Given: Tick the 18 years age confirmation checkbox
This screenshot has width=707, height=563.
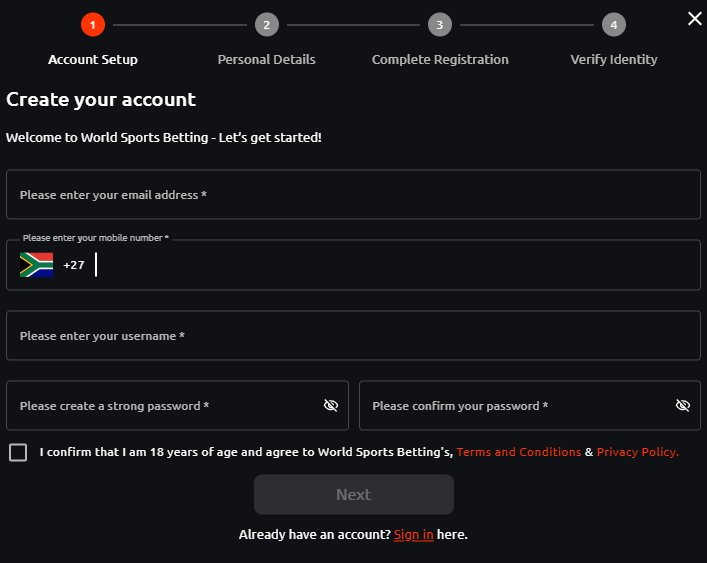Looking at the screenshot, I should click(18, 453).
